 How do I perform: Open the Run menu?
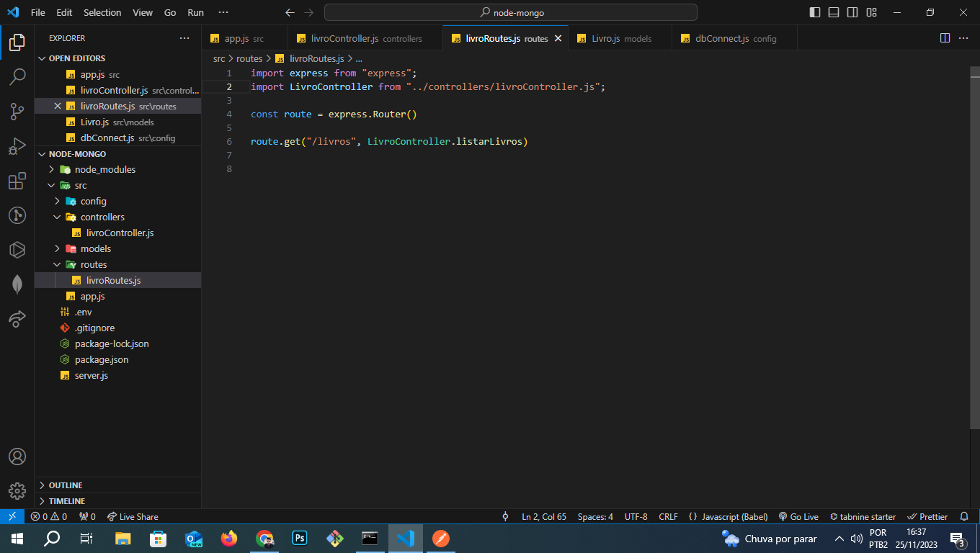coord(195,12)
